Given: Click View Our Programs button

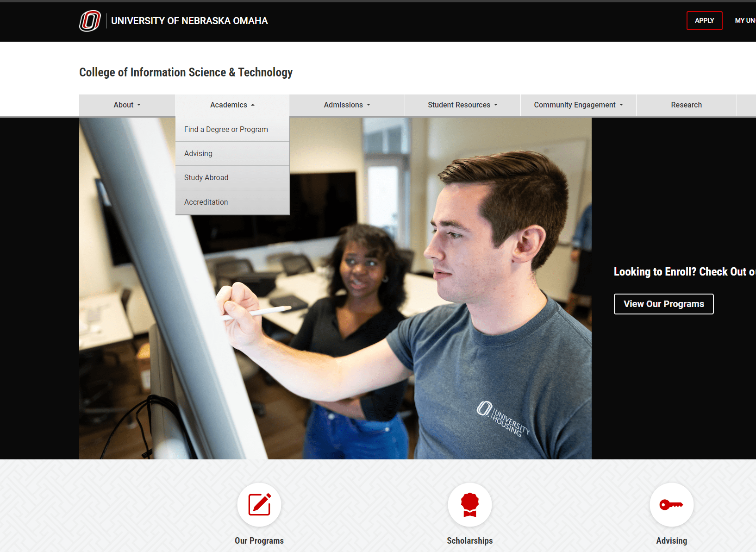Looking at the screenshot, I should 664,304.
